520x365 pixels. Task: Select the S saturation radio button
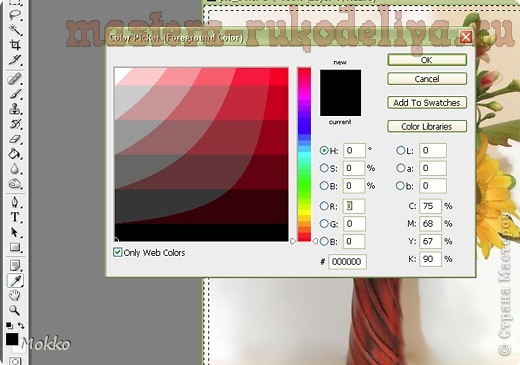[324, 168]
